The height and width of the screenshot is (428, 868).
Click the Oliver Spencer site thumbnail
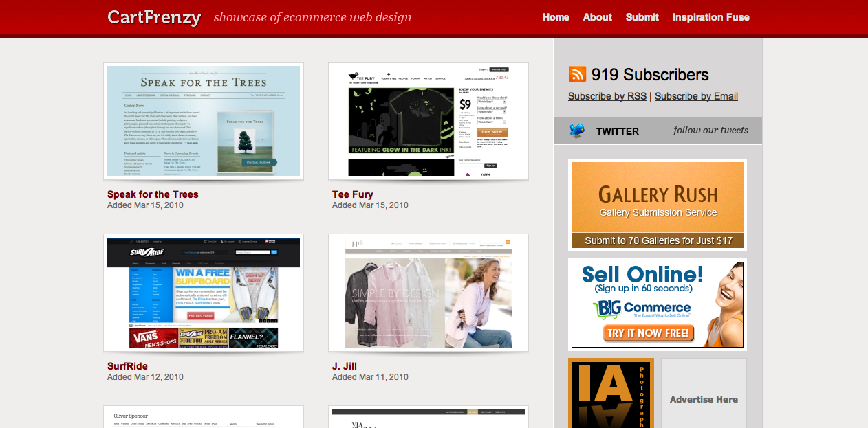204,417
